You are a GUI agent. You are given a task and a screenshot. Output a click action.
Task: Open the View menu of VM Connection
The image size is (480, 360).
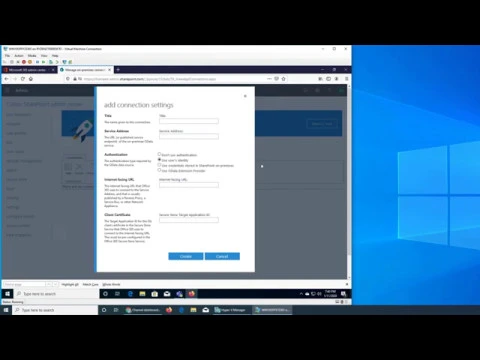(44, 56)
